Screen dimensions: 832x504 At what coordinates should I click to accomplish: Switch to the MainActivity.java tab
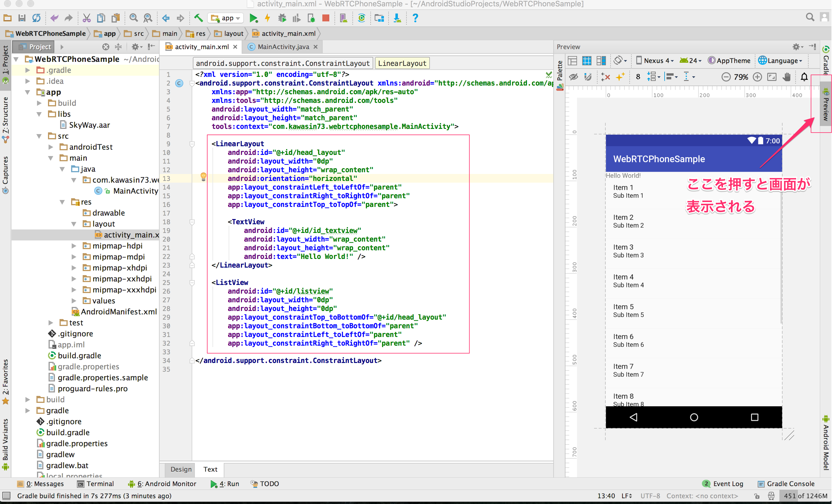(283, 47)
